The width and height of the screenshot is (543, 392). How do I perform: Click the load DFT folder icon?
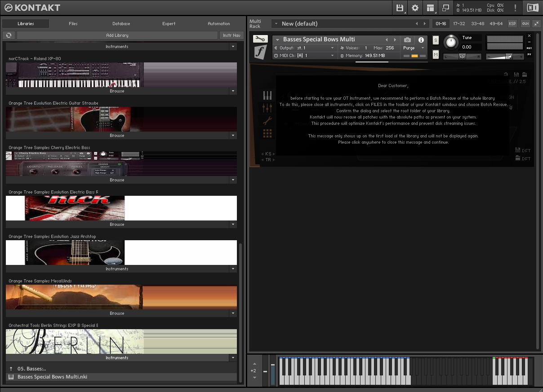pos(518,159)
